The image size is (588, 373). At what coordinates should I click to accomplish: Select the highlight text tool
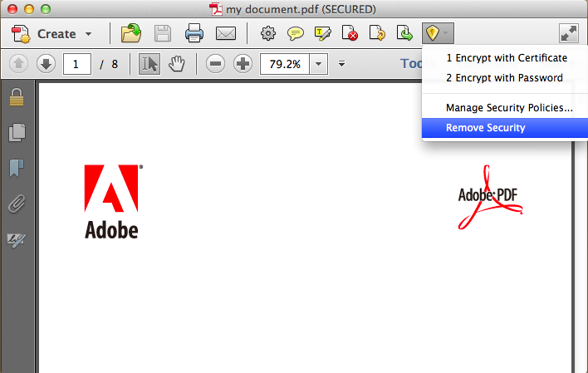click(x=323, y=33)
